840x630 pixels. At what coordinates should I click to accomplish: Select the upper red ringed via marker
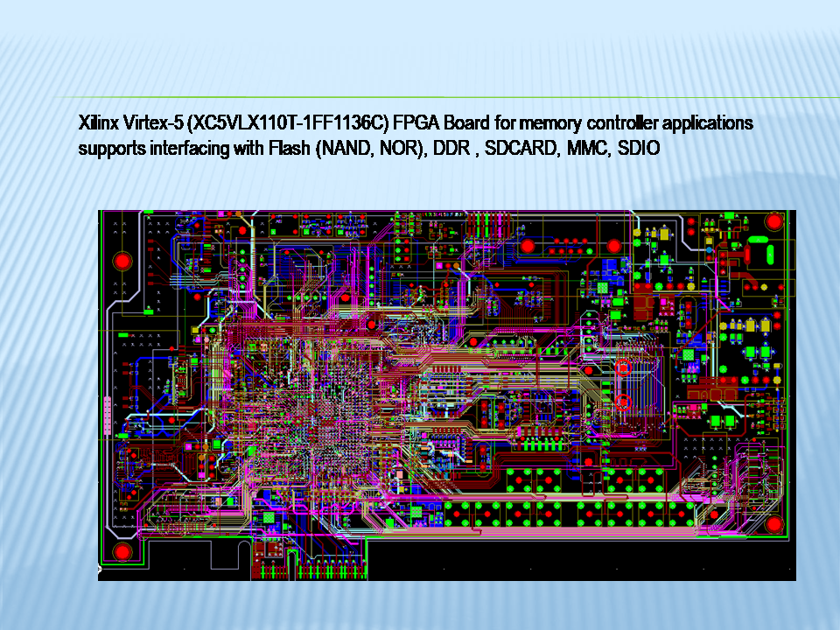pos(623,368)
